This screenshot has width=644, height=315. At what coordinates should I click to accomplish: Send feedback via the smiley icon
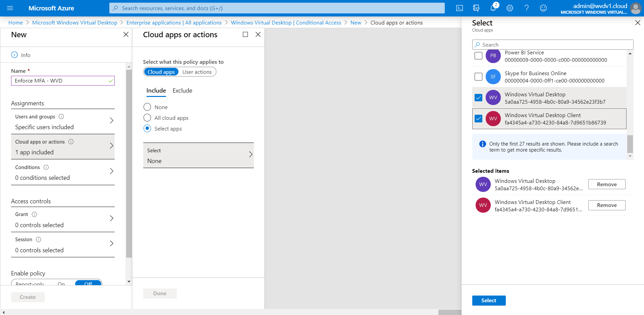click(x=543, y=8)
